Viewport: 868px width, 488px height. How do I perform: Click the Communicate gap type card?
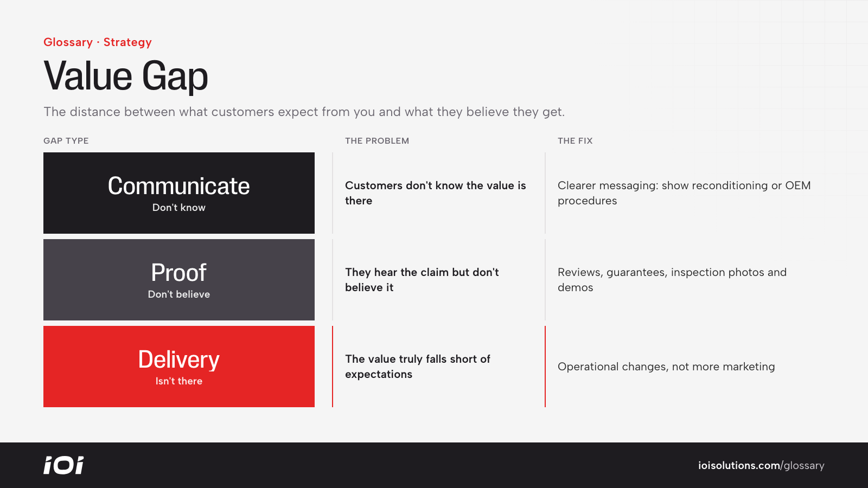coord(179,193)
